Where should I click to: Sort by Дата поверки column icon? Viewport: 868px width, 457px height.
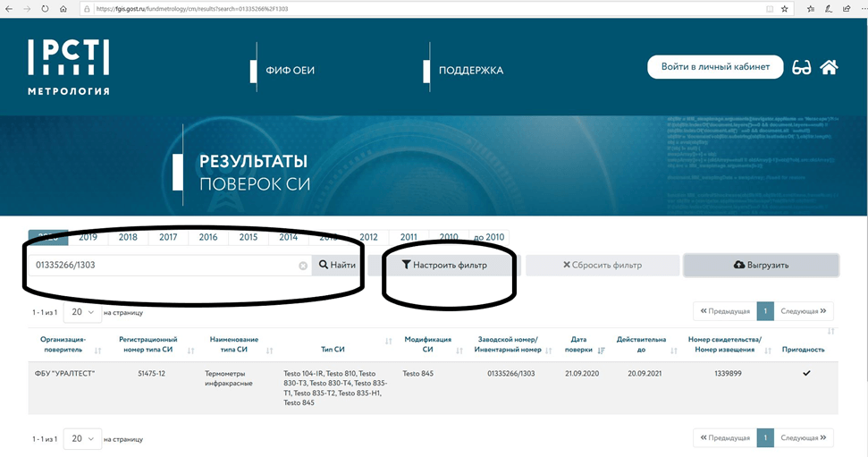click(x=602, y=351)
